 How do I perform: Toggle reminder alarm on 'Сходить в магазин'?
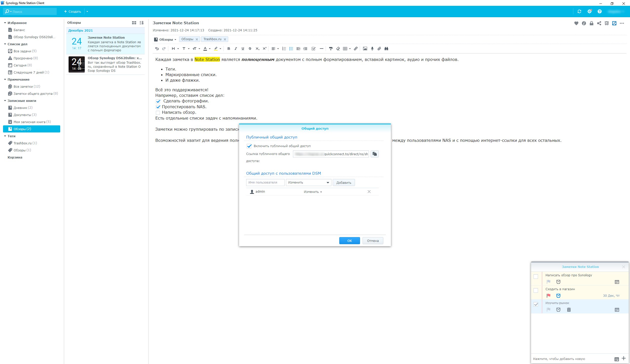(x=558, y=295)
